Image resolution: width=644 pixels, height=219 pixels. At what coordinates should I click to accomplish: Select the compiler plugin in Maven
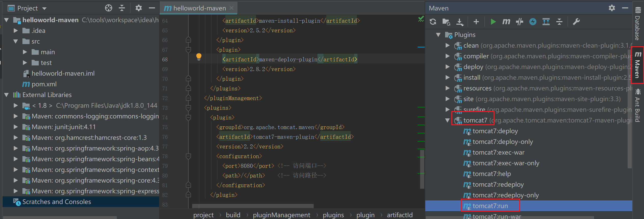[476, 56]
